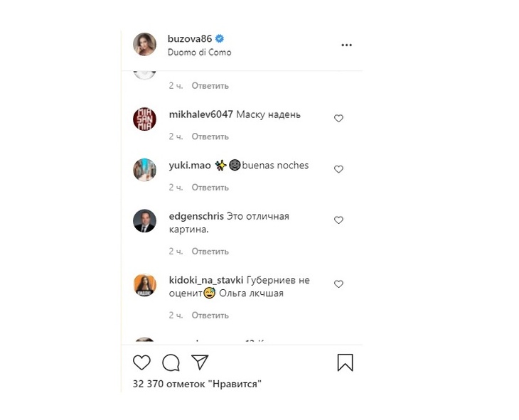Like mikhalev6047's comment
The image size is (519, 420).
[x=338, y=119]
